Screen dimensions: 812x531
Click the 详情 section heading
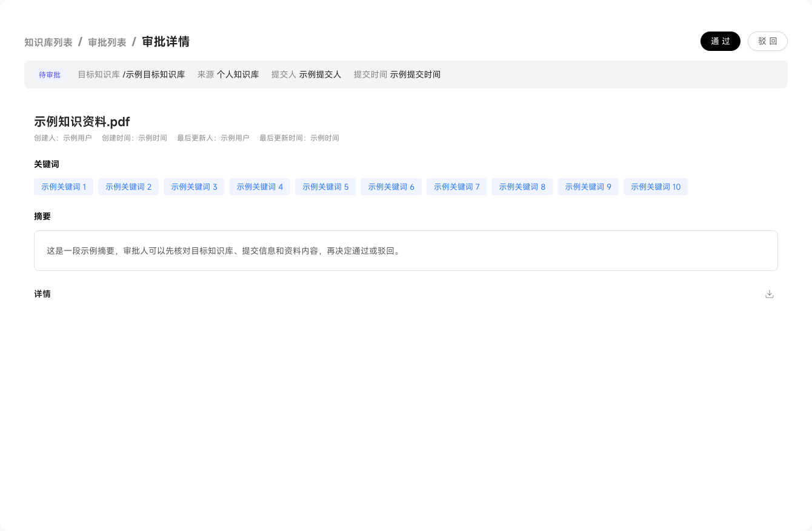pos(42,294)
